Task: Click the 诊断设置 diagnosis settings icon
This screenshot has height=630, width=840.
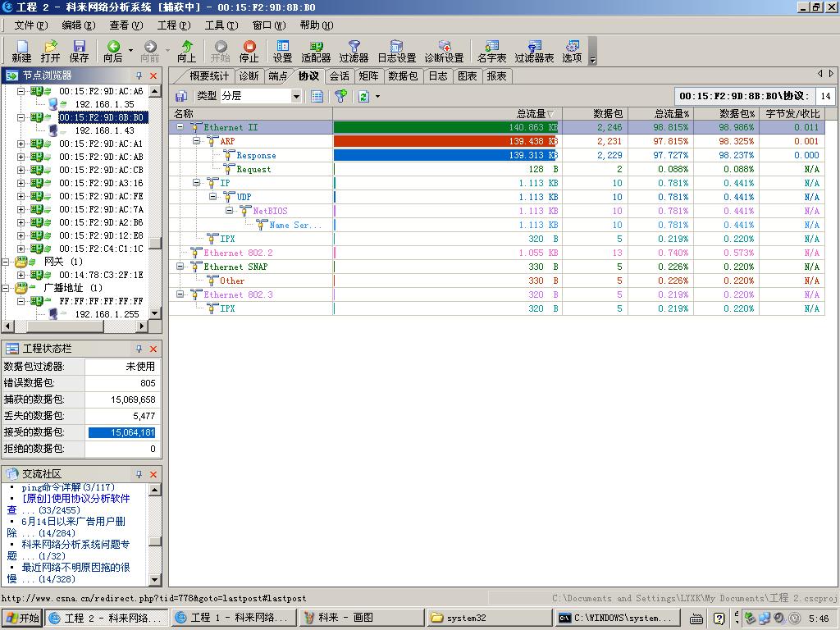Action: [x=444, y=51]
